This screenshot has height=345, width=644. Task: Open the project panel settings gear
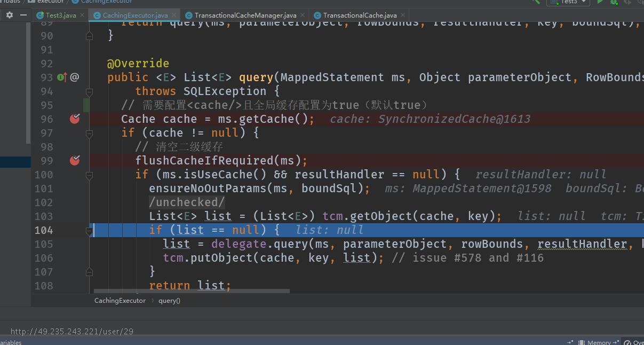coord(9,15)
